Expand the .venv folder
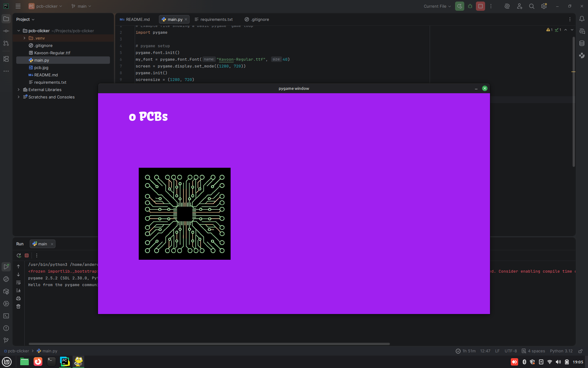This screenshot has width=588, height=368. 24,38
